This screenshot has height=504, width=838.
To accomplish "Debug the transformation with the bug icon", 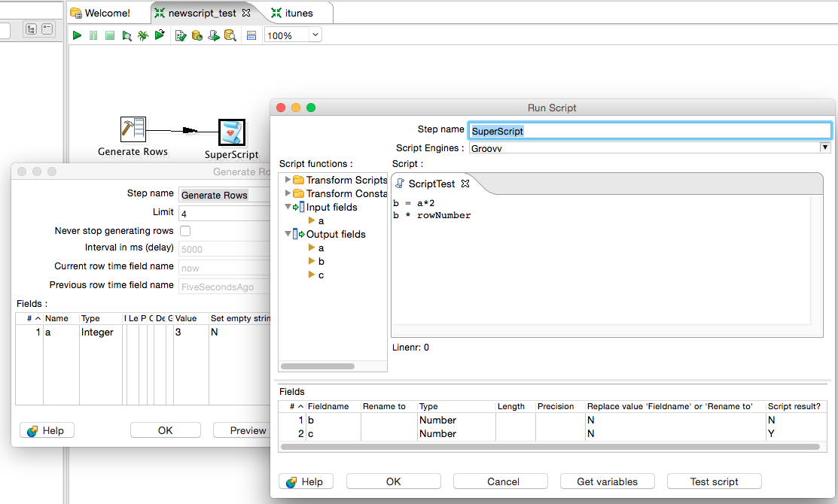I will click(143, 35).
